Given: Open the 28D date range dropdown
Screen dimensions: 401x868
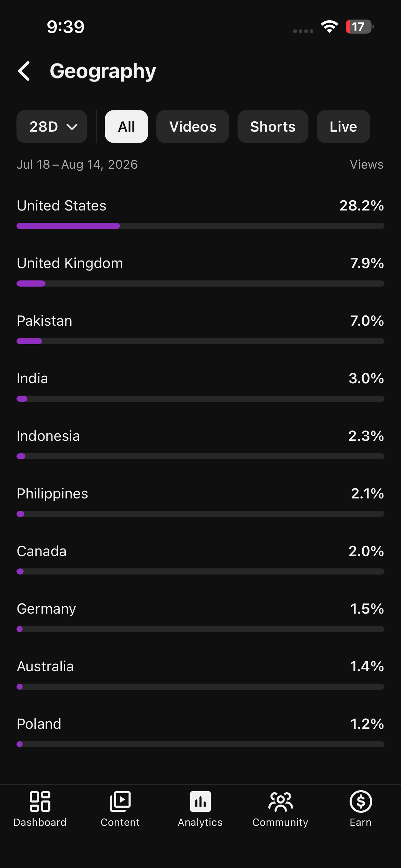Looking at the screenshot, I should pyautogui.click(x=52, y=126).
